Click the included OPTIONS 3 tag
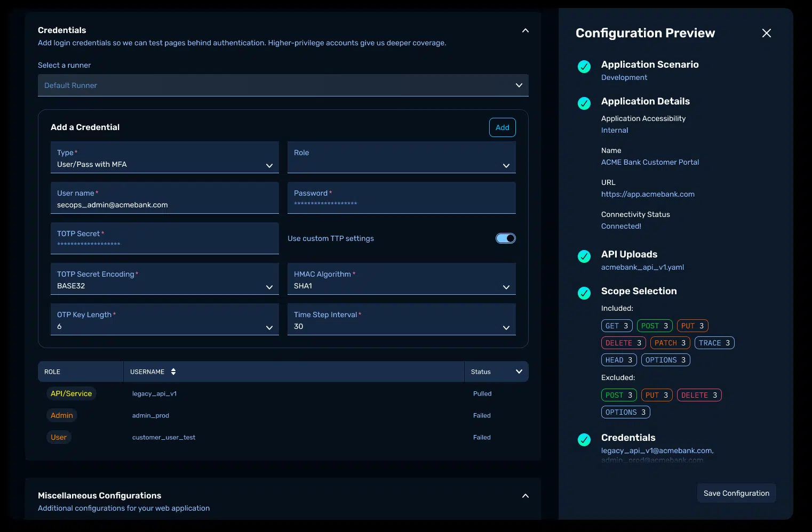The height and width of the screenshot is (532, 812). pos(666,360)
